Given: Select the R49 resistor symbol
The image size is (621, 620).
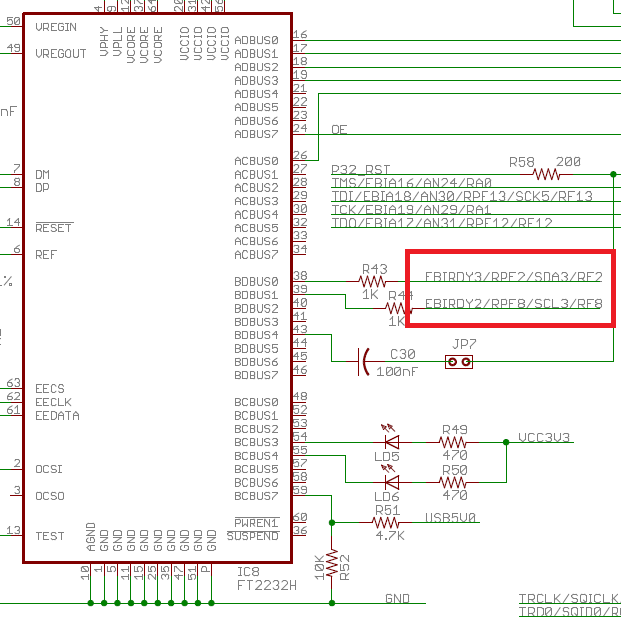Looking at the screenshot, I should (452, 442).
